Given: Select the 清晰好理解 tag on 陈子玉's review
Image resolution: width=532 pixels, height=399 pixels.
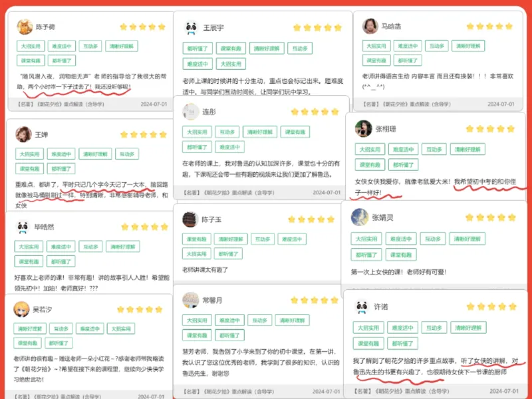Looking at the screenshot, I should click(x=231, y=239).
